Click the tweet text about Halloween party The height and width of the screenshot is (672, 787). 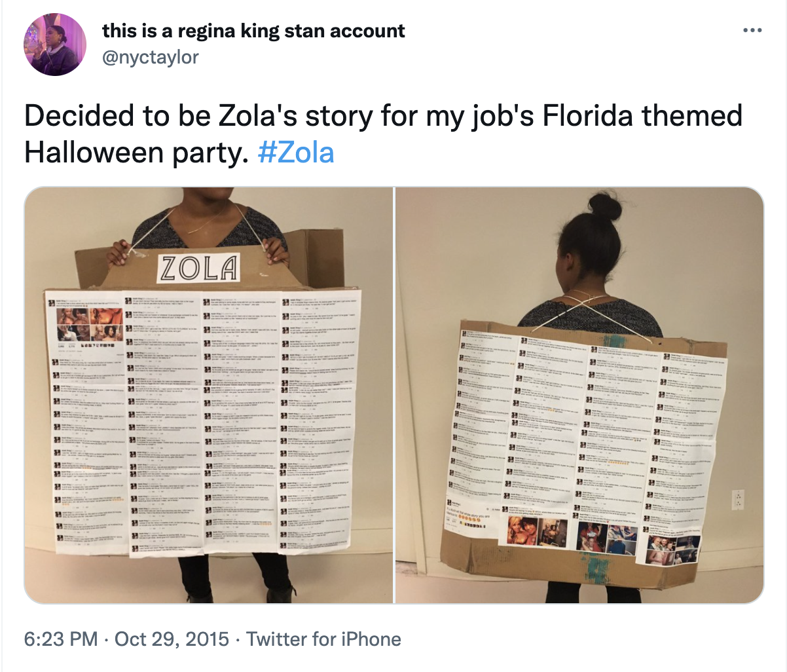[x=383, y=134]
